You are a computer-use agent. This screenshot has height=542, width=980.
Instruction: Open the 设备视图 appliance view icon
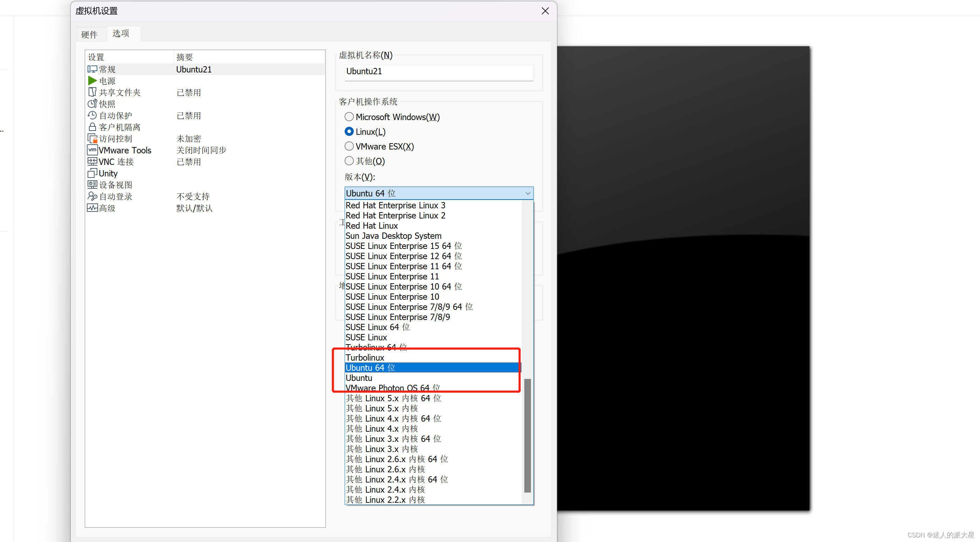click(92, 185)
